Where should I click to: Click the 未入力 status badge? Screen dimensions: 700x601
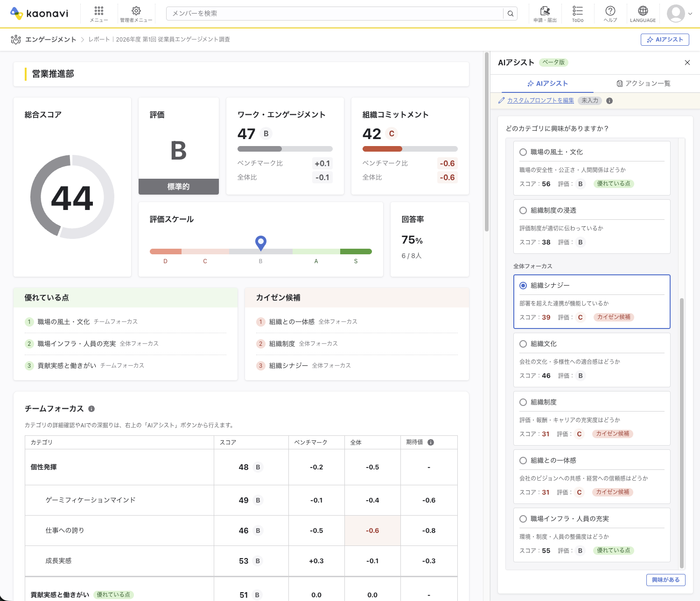[x=590, y=100]
